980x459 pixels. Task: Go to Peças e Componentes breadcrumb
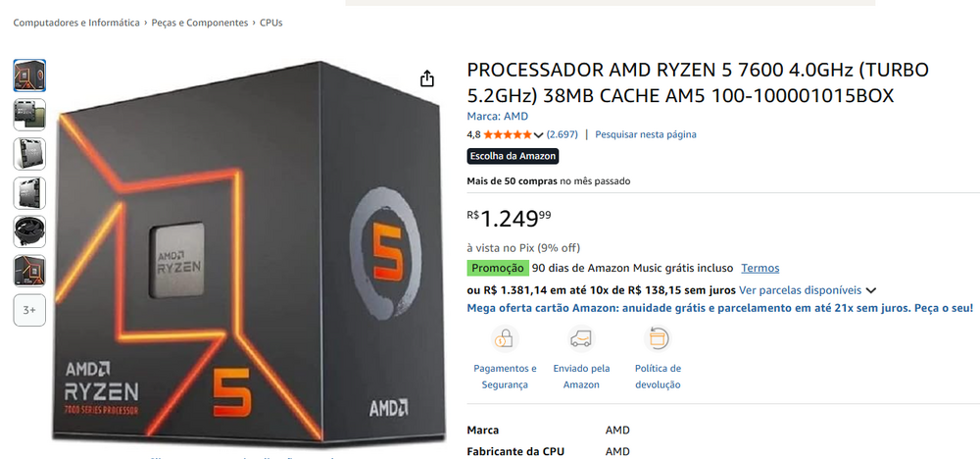[199, 23]
